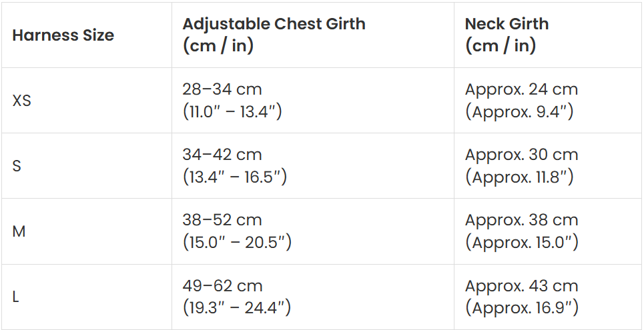Click the Approx. 16.9″ neck measurement

(521, 307)
